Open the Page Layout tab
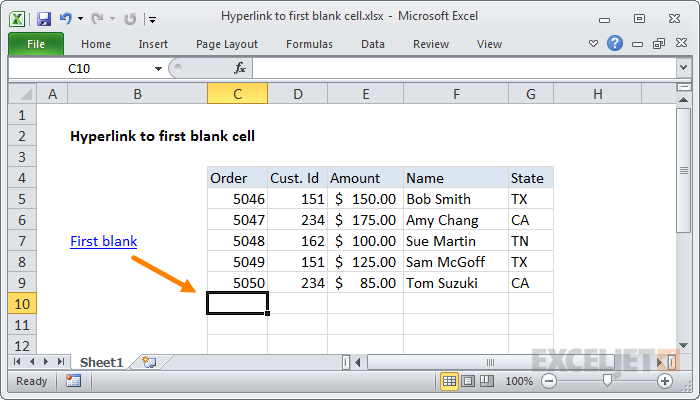The image size is (700, 400). click(x=227, y=44)
